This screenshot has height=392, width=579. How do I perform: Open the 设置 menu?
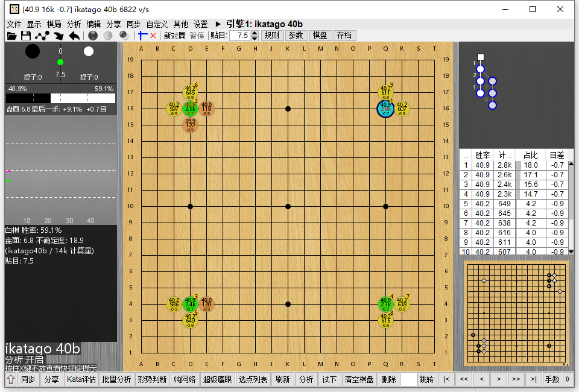coord(200,24)
